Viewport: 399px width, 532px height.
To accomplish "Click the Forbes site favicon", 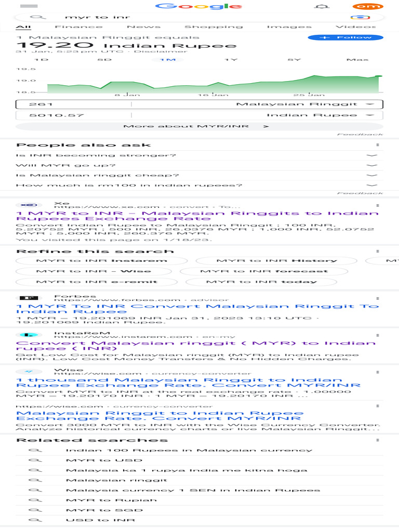I will [x=29, y=298].
